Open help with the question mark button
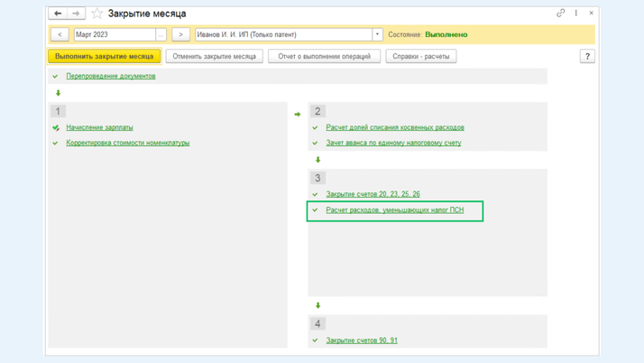Image resolution: width=644 pixels, height=363 pixels. [x=587, y=56]
